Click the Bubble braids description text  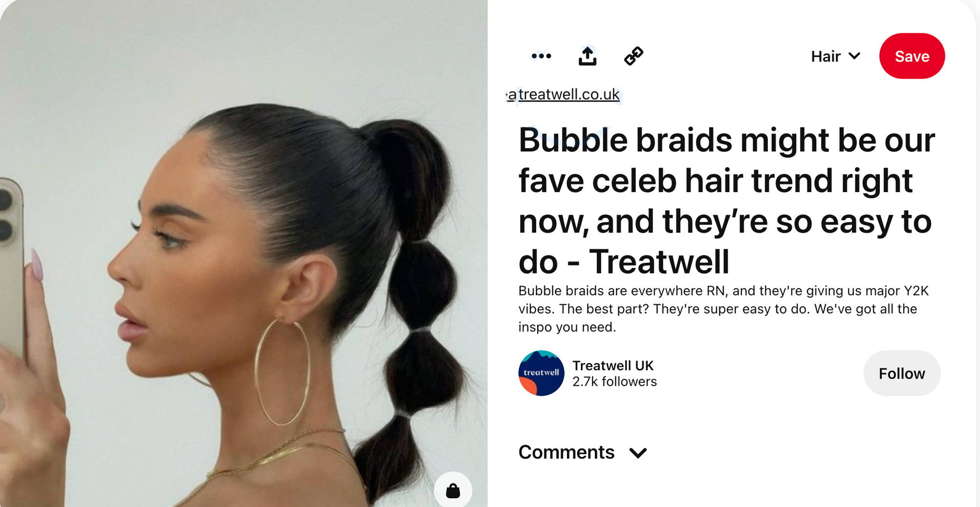tap(723, 309)
